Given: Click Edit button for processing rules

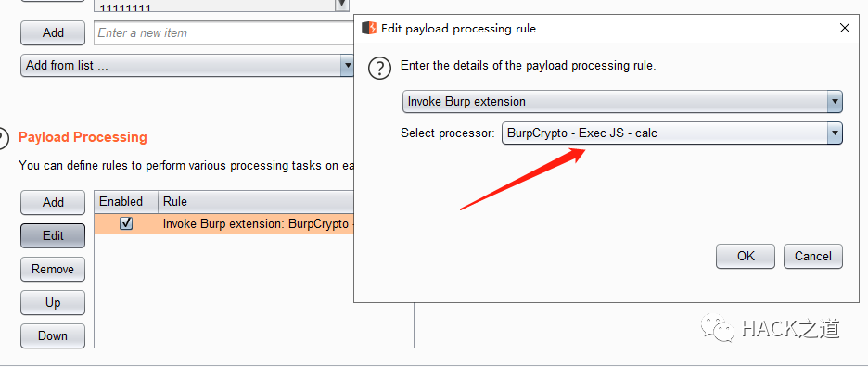Looking at the screenshot, I should coord(53,235).
